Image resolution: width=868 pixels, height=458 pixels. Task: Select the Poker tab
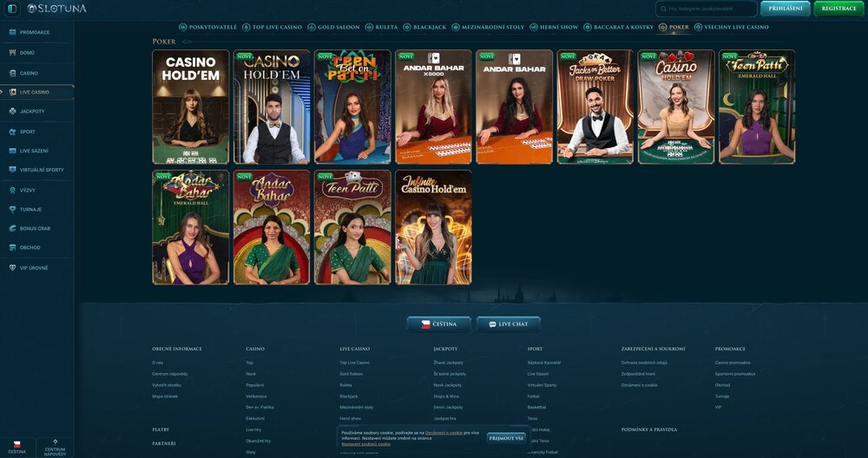(674, 27)
